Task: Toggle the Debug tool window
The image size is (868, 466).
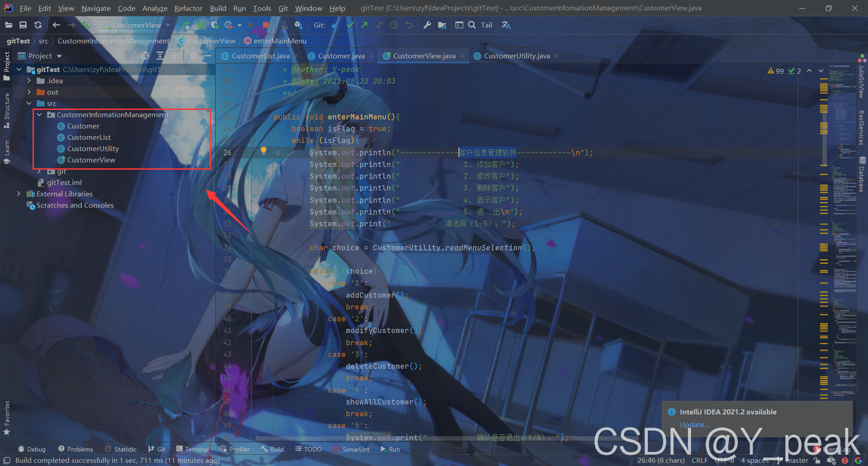Action: [x=32, y=449]
